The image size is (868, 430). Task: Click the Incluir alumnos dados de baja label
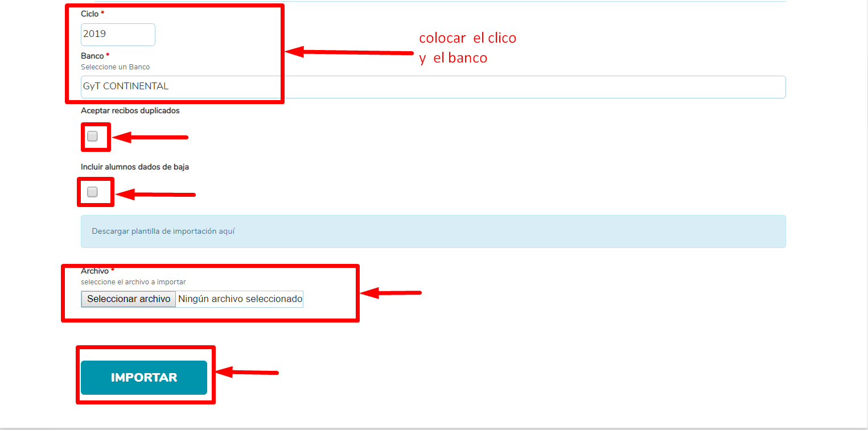[135, 167]
